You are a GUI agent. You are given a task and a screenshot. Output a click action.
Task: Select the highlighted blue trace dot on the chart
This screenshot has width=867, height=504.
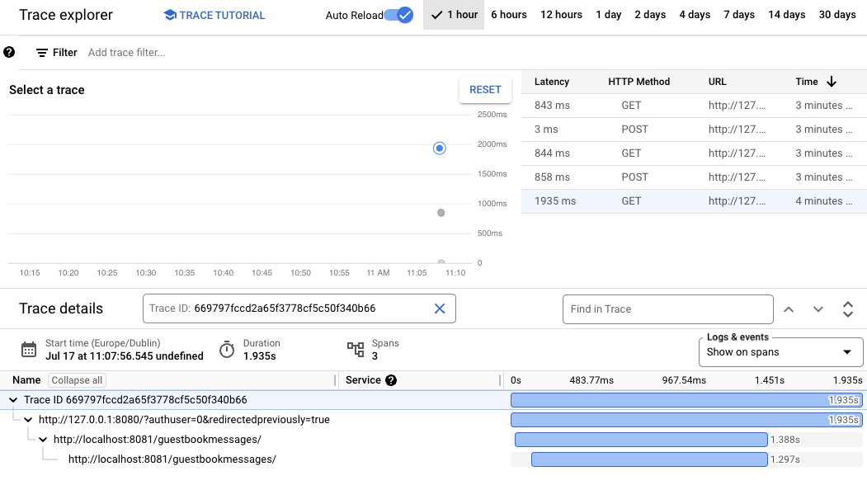tap(438, 148)
